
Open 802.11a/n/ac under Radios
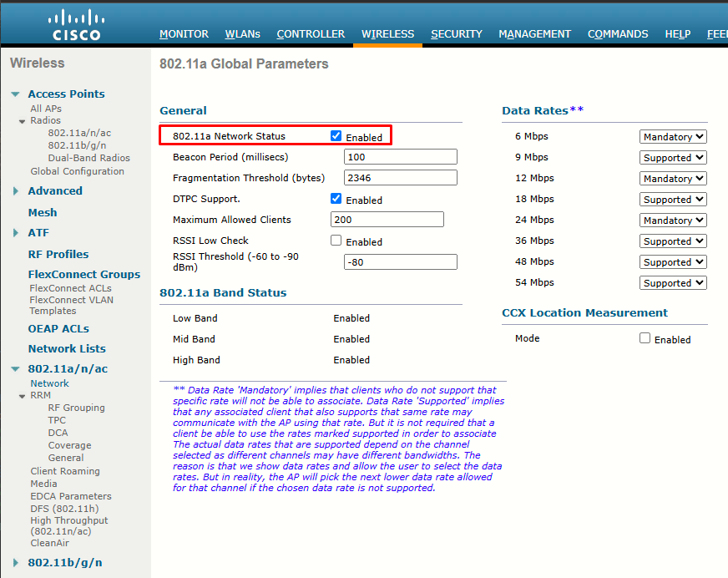click(x=79, y=133)
